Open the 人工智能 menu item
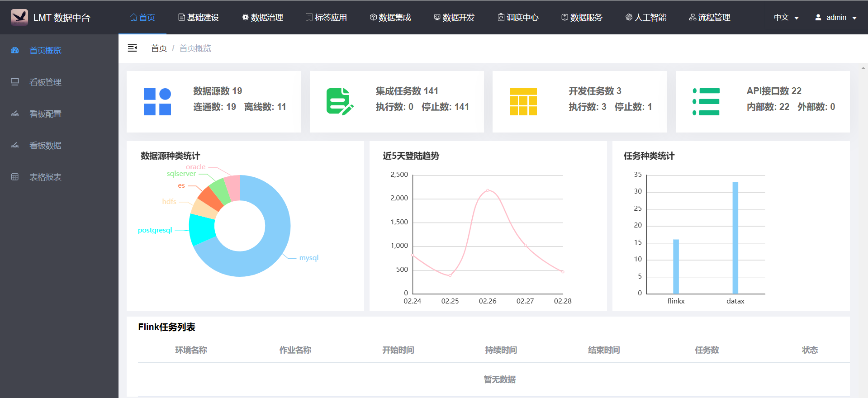The image size is (868, 398). click(x=646, y=17)
